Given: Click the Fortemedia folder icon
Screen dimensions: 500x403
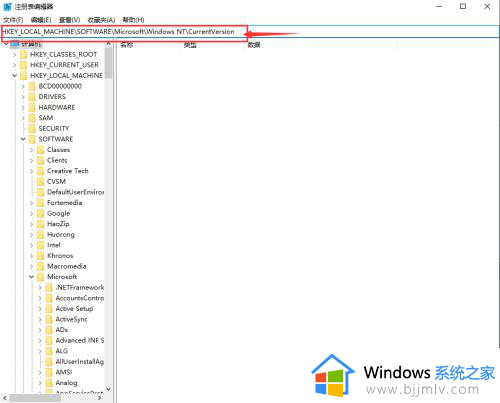Looking at the screenshot, I should (x=40, y=203).
